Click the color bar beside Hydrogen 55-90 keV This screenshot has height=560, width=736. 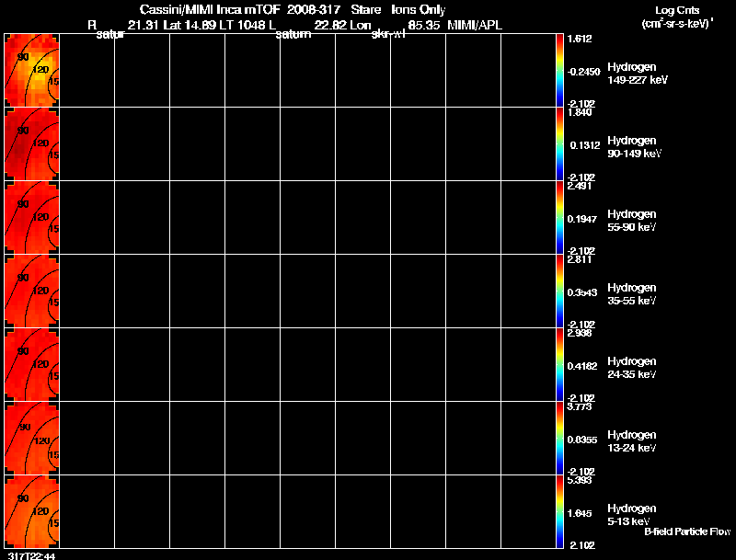559,218
